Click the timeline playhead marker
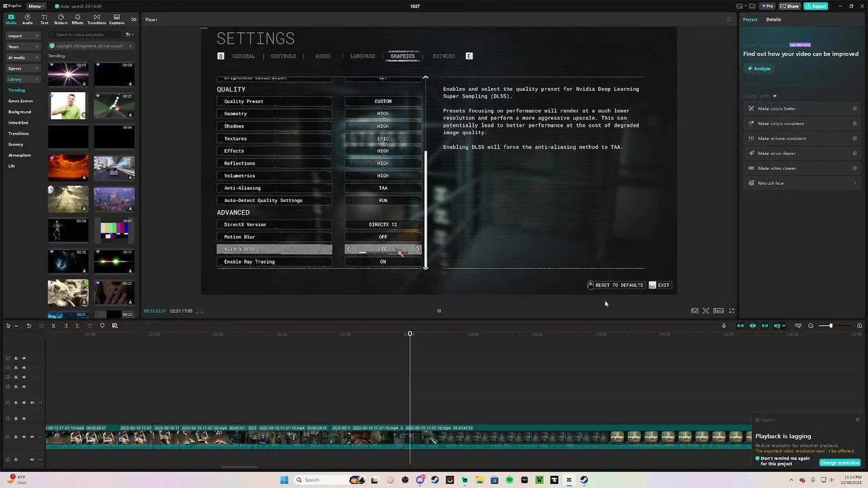 [410, 333]
